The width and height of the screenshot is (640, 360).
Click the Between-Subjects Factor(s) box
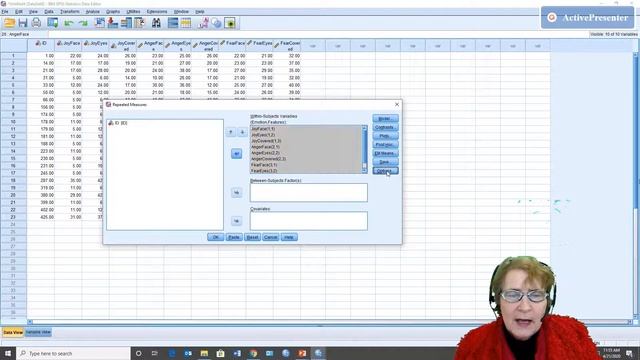coord(309,193)
